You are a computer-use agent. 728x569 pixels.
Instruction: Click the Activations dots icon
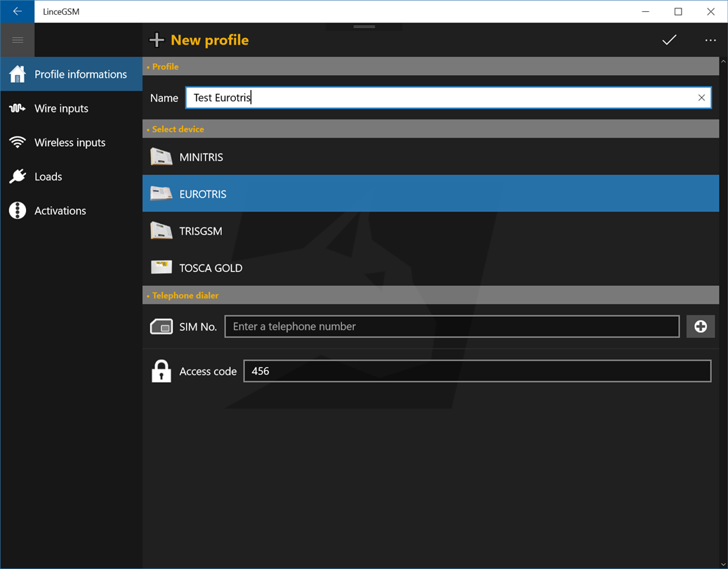pos(17,211)
